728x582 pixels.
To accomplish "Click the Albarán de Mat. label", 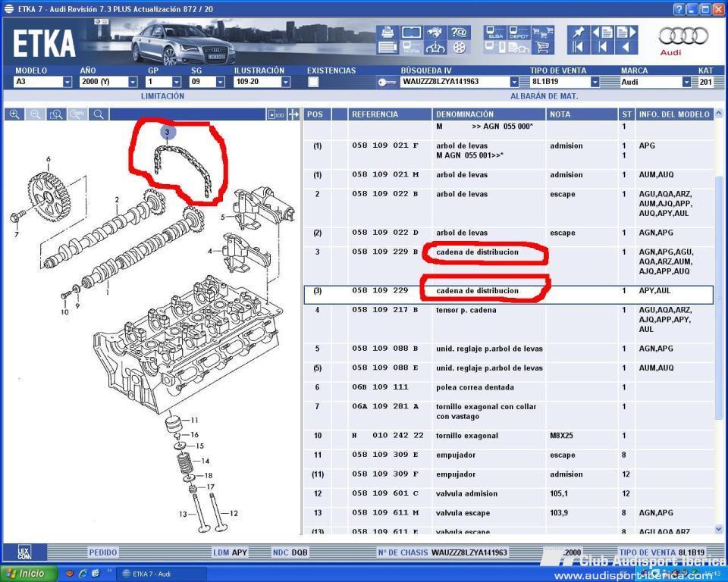I will (544, 96).
